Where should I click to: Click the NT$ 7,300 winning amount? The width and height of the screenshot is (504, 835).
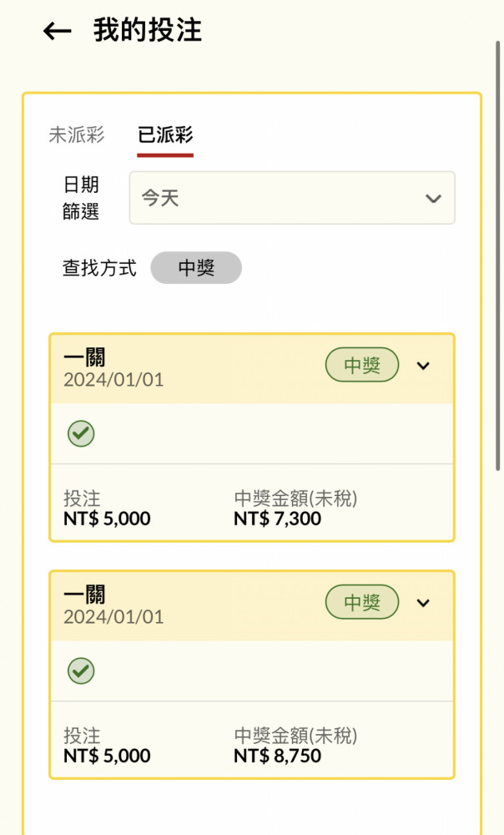click(x=277, y=519)
